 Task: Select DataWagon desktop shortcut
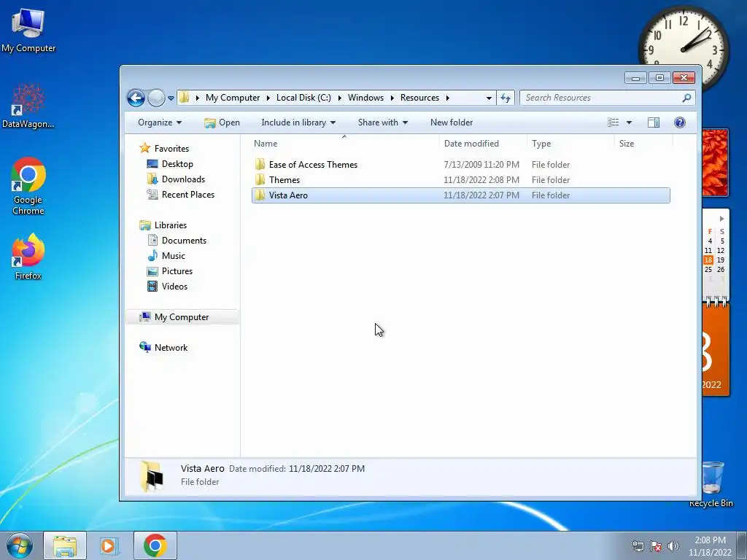28,106
